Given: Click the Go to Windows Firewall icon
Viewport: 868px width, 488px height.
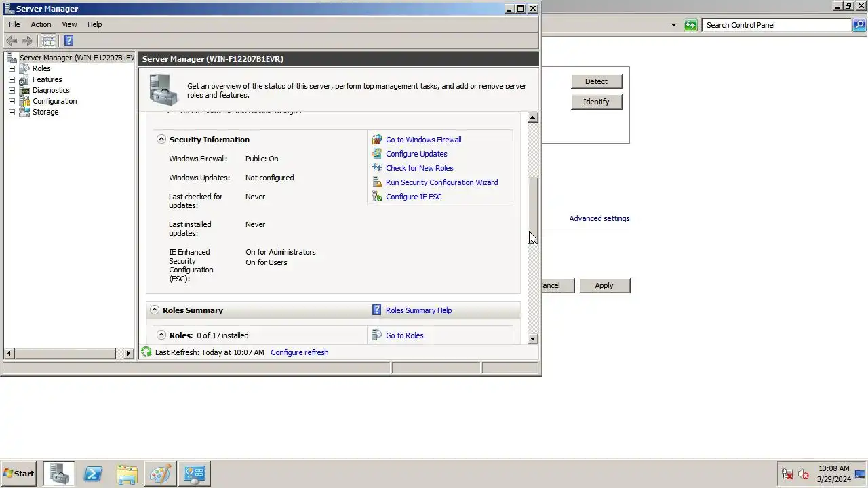Looking at the screenshot, I should [x=377, y=140].
